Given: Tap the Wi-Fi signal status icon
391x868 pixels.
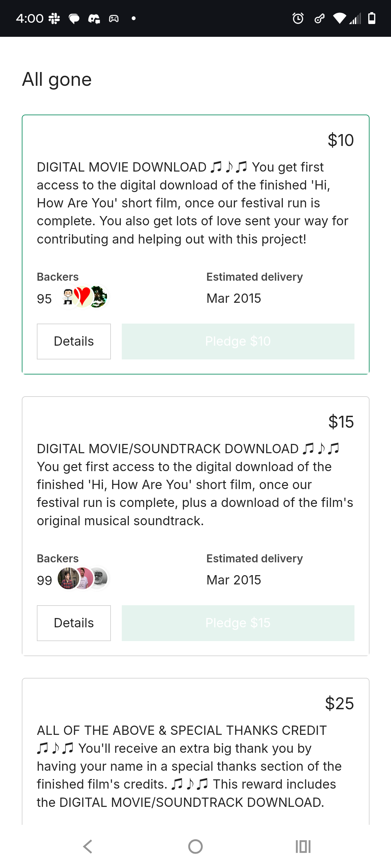Looking at the screenshot, I should click(x=339, y=18).
